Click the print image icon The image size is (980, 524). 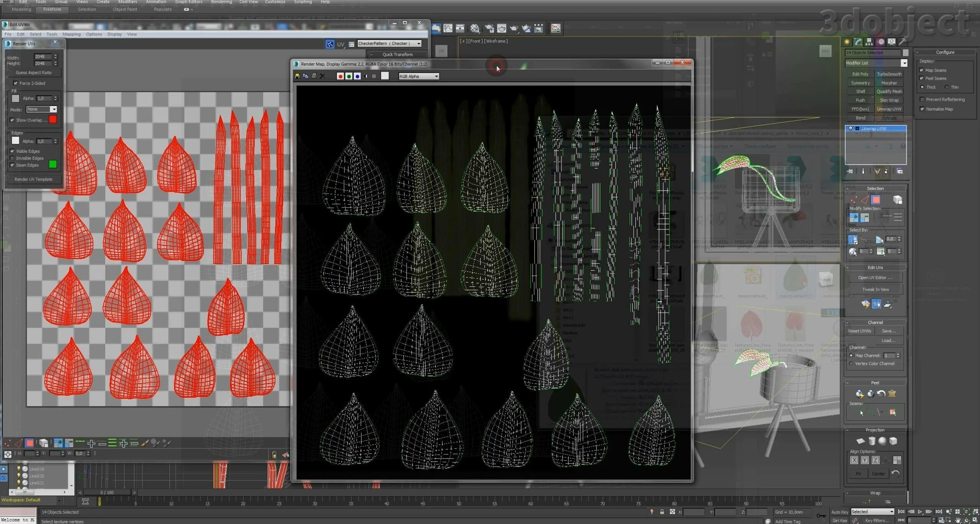314,76
